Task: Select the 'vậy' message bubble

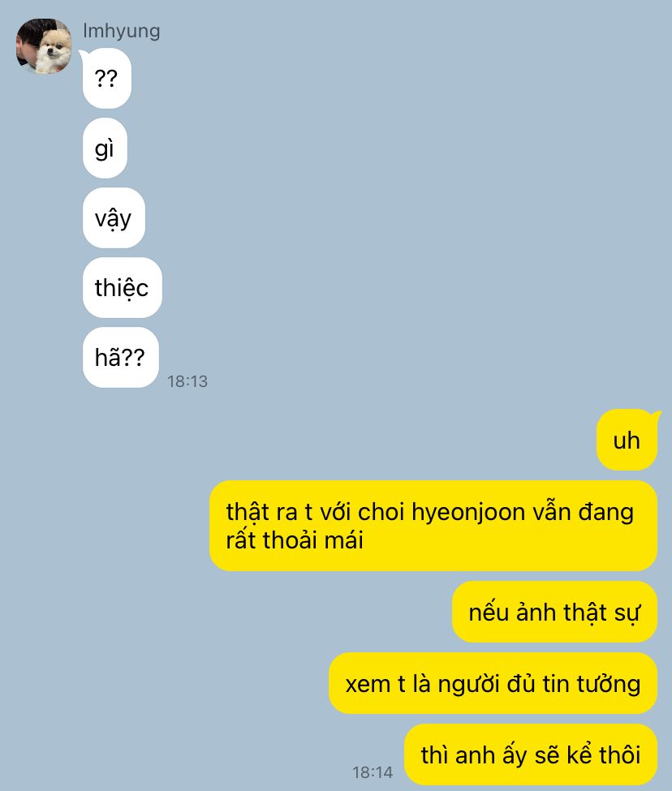Action: 114,218
